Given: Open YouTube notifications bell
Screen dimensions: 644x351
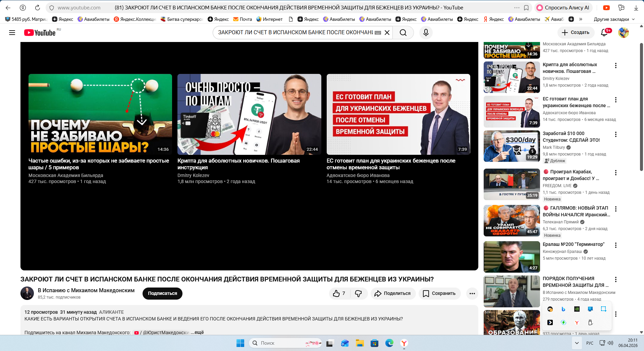Looking at the screenshot, I should point(604,33).
